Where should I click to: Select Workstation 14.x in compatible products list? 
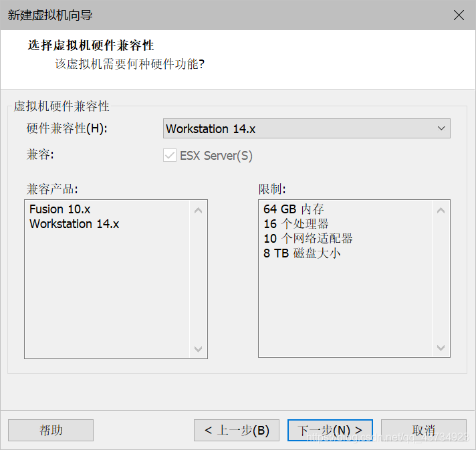pos(74,224)
